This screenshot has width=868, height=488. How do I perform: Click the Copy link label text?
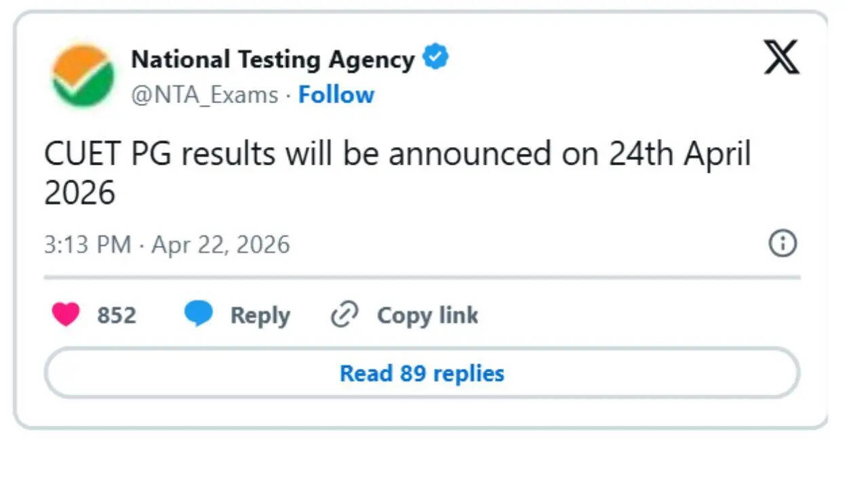[427, 314]
